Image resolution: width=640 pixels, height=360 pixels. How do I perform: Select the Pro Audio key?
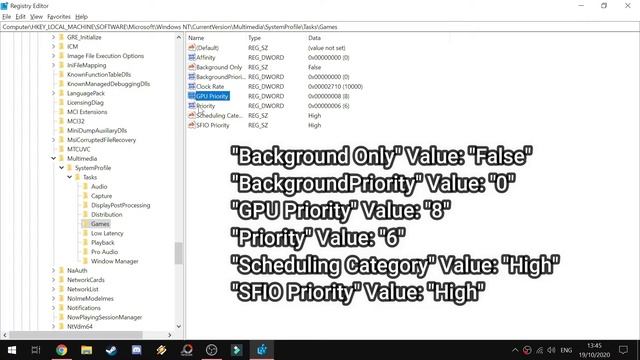click(104, 252)
